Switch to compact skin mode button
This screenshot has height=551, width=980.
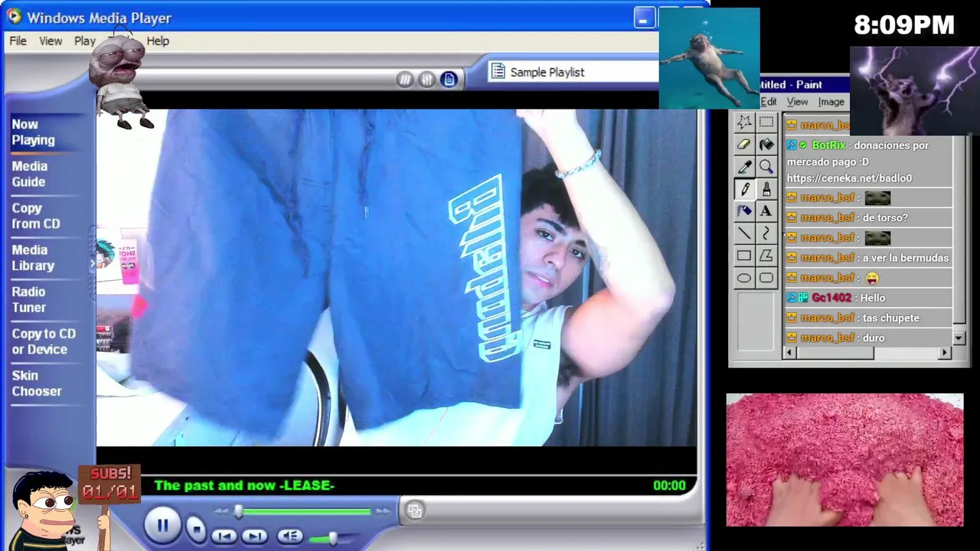click(x=414, y=510)
